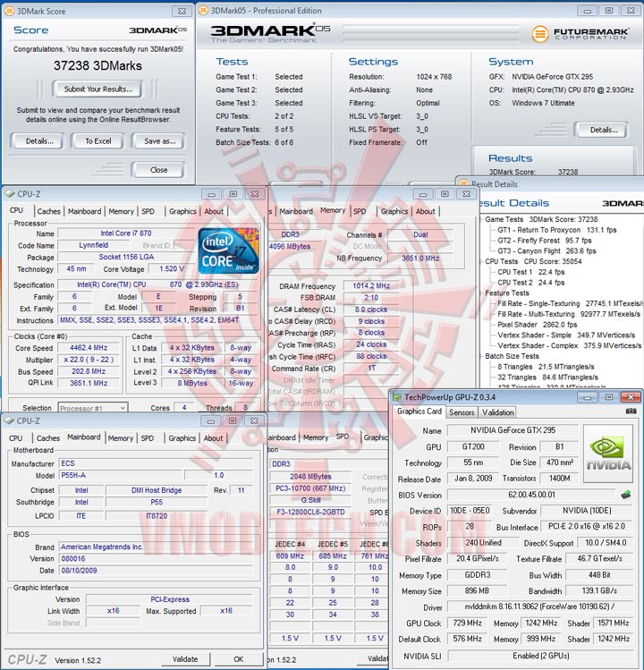The width and height of the screenshot is (644, 670).
Task: Switch to Caches tab in CPU-Z Processor window
Action: click(x=48, y=211)
